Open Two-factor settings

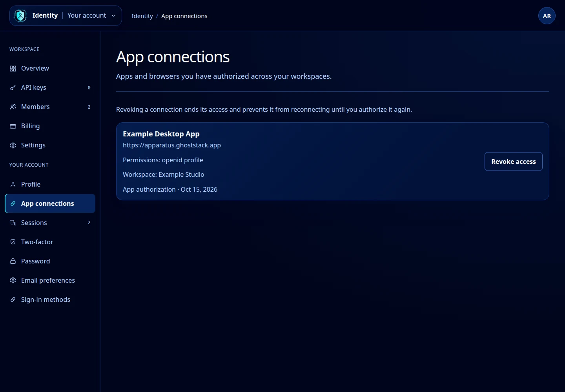tap(50, 242)
